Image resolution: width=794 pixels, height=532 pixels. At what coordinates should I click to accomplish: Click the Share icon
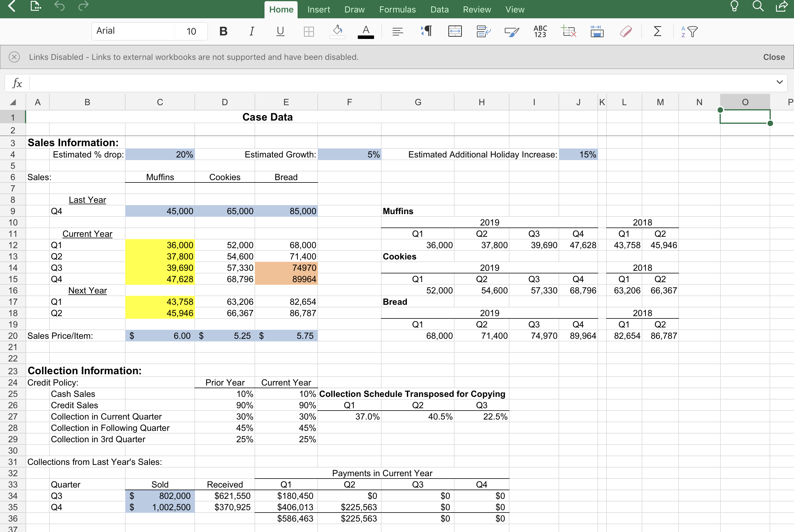[782, 6]
